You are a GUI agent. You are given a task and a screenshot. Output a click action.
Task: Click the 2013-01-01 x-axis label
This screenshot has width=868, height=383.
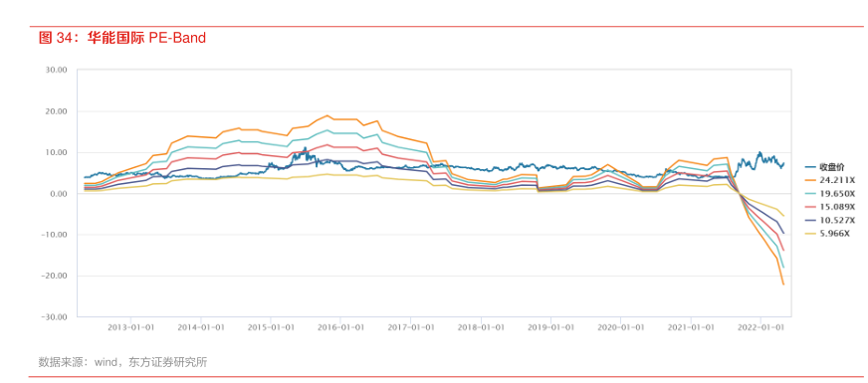[x=130, y=327]
